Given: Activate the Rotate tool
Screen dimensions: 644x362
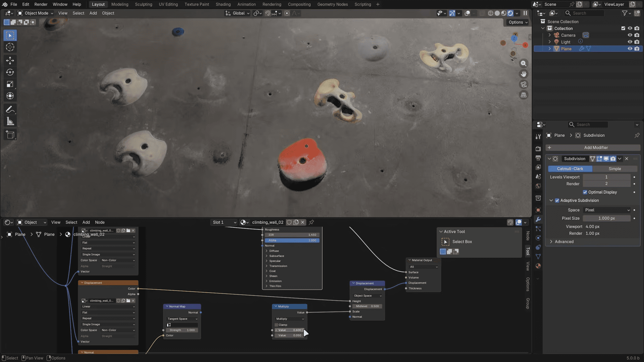Looking at the screenshot, I should 10,72.
